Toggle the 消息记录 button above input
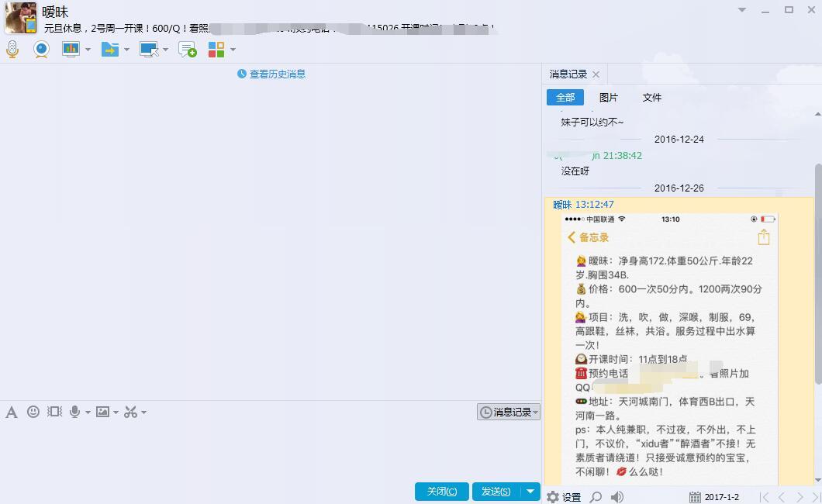822x504 pixels. pos(509,413)
